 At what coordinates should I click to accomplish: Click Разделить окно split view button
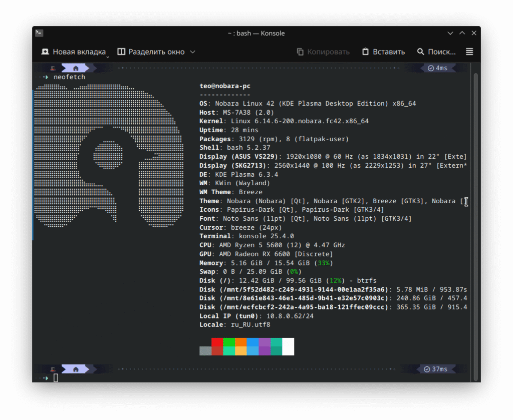coord(151,52)
